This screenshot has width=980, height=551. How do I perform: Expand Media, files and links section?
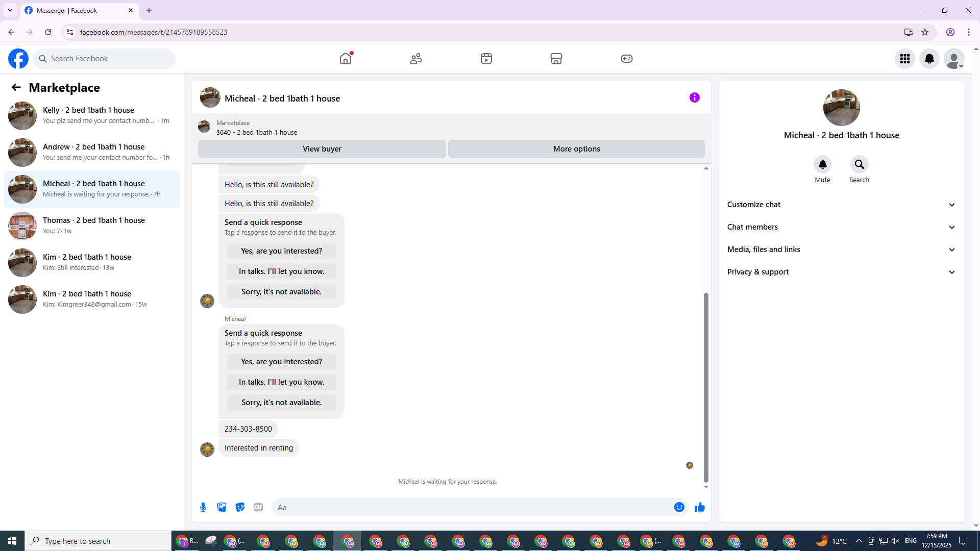click(841, 249)
